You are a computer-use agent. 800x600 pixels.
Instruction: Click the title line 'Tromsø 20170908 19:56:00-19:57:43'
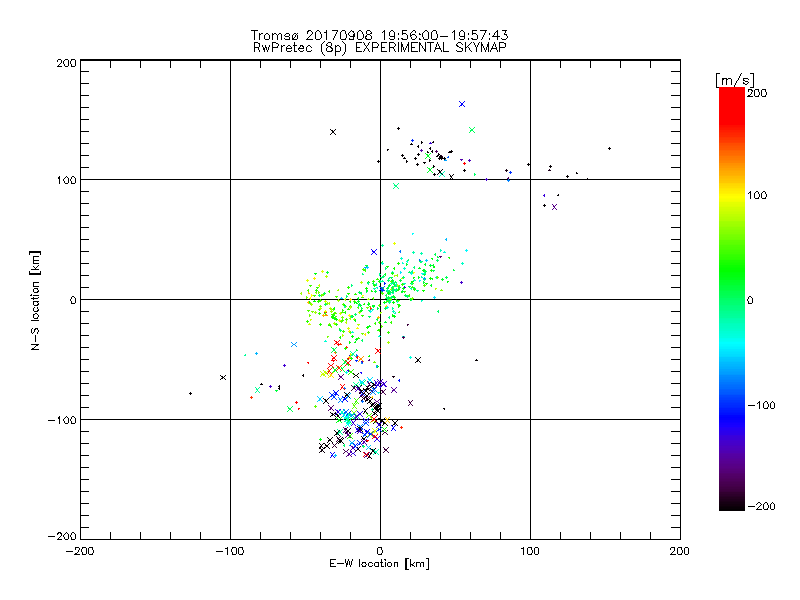point(380,35)
